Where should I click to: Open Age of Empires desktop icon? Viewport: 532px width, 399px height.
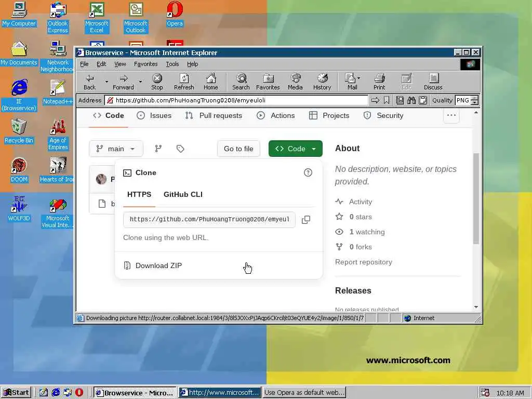[x=58, y=135]
